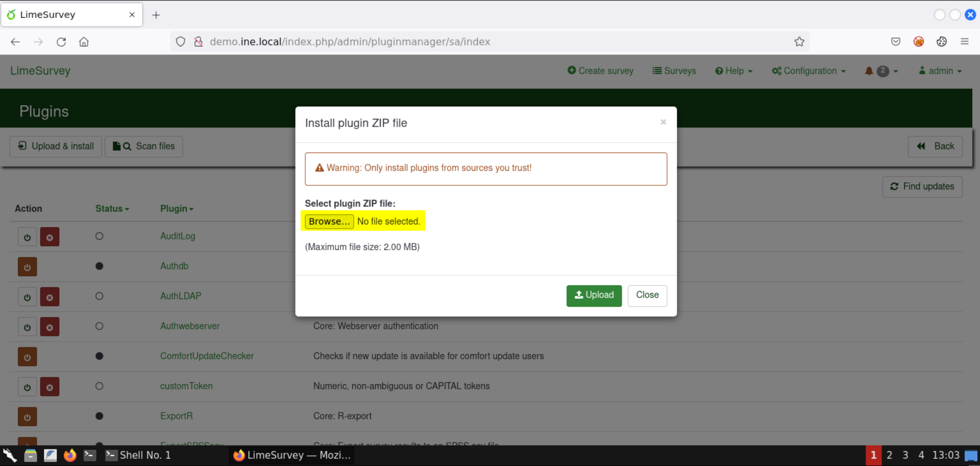Switch to workspace 3
Image resolution: width=980 pixels, height=466 pixels.
coord(905,455)
